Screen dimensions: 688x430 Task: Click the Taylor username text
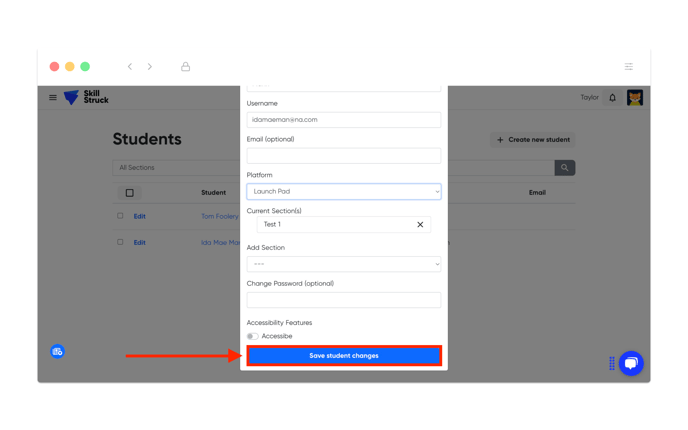click(589, 97)
